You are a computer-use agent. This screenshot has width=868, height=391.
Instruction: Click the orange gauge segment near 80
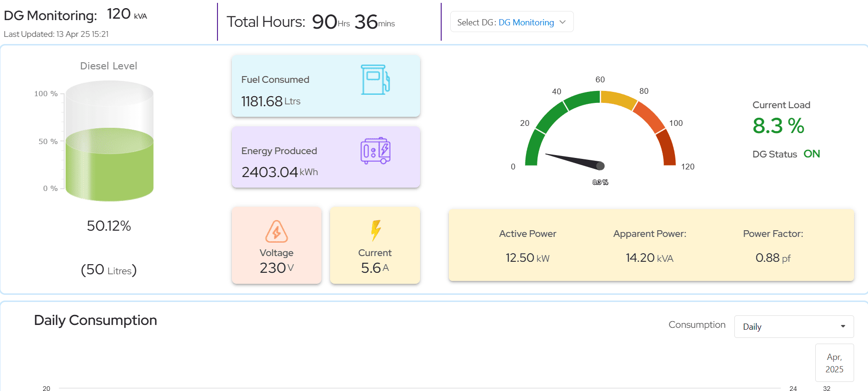650,117
